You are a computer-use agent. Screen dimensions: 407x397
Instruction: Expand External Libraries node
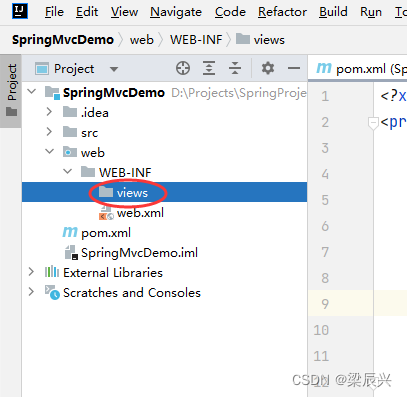click(31, 272)
